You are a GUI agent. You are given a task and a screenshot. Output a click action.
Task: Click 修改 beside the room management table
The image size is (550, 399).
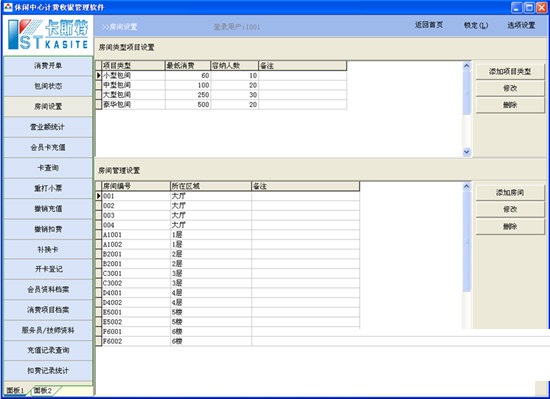(x=510, y=209)
